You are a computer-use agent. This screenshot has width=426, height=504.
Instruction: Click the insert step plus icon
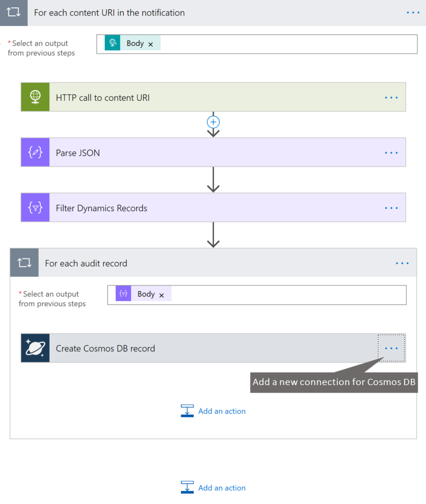point(213,122)
